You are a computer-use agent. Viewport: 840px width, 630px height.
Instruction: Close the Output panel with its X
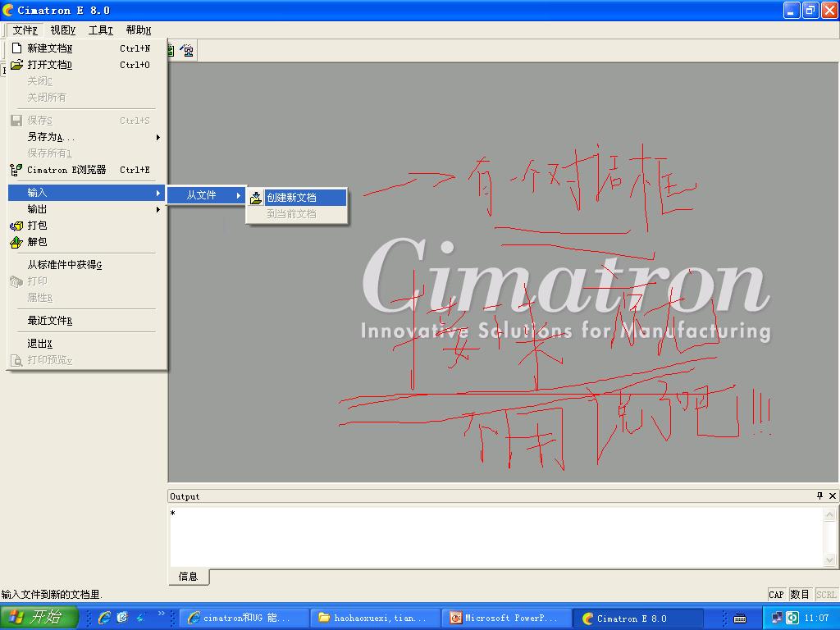pos(832,495)
